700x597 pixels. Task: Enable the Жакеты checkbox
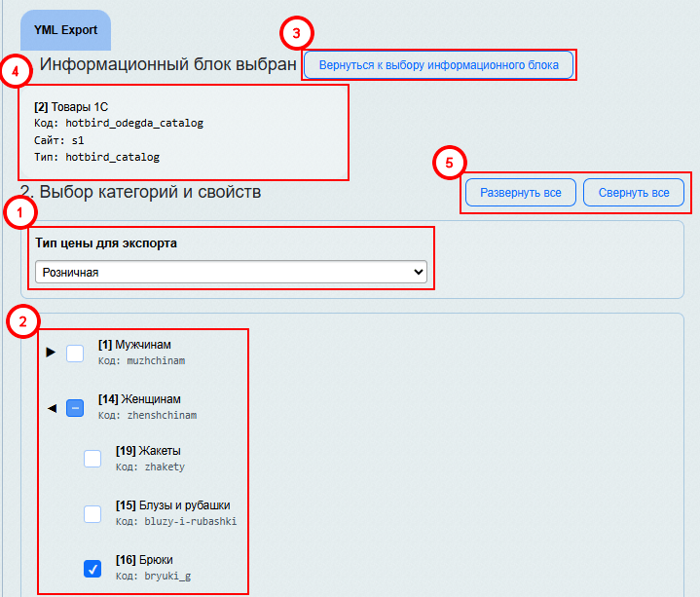[x=92, y=459]
